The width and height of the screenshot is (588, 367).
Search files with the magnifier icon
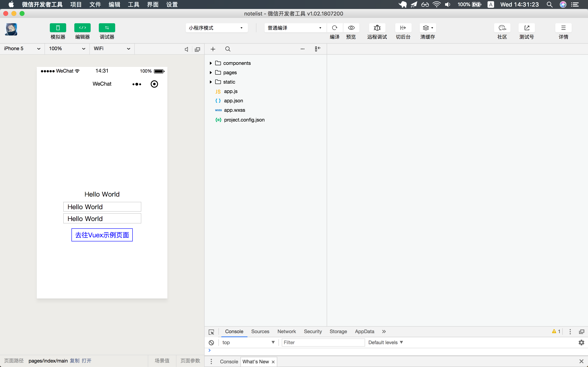(228, 49)
